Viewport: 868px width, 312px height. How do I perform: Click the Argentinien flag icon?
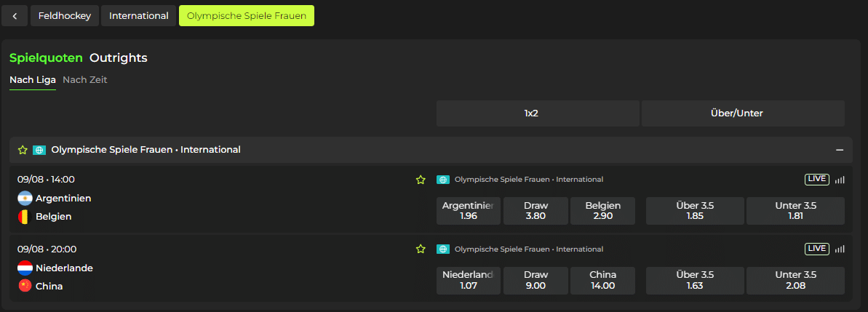[25, 199]
